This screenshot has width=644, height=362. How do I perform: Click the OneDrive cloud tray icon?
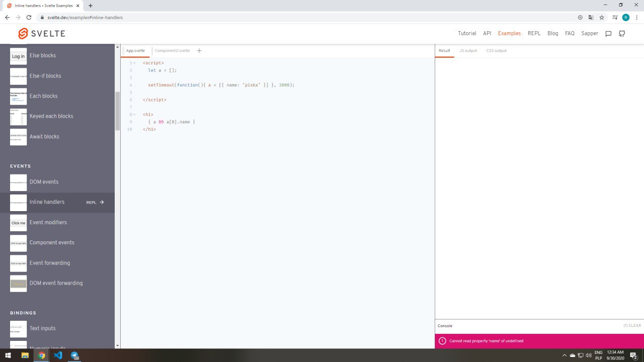click(572, 355)
